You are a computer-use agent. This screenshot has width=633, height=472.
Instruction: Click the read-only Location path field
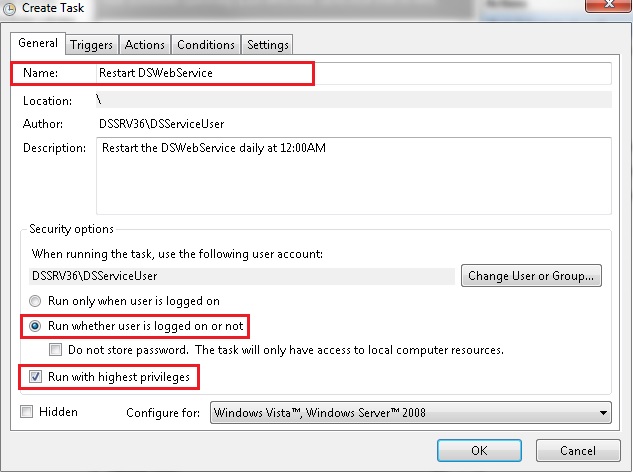point(352,100)
